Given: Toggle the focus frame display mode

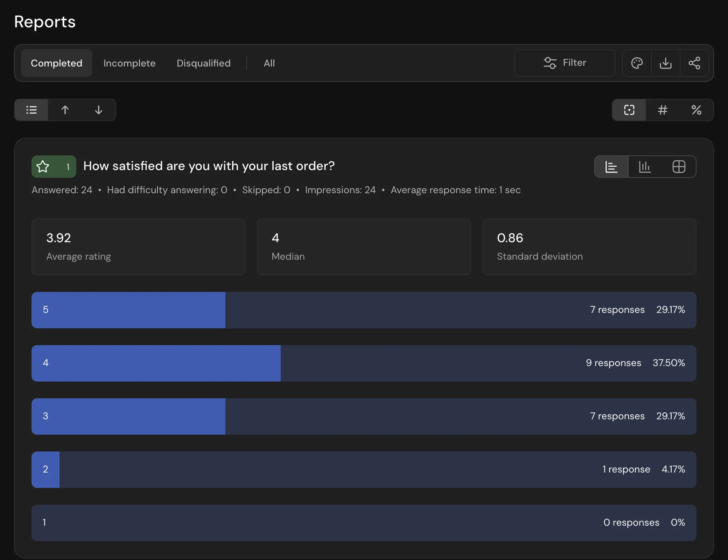Looking at the screenshot, I should click(x=629, y=110).
